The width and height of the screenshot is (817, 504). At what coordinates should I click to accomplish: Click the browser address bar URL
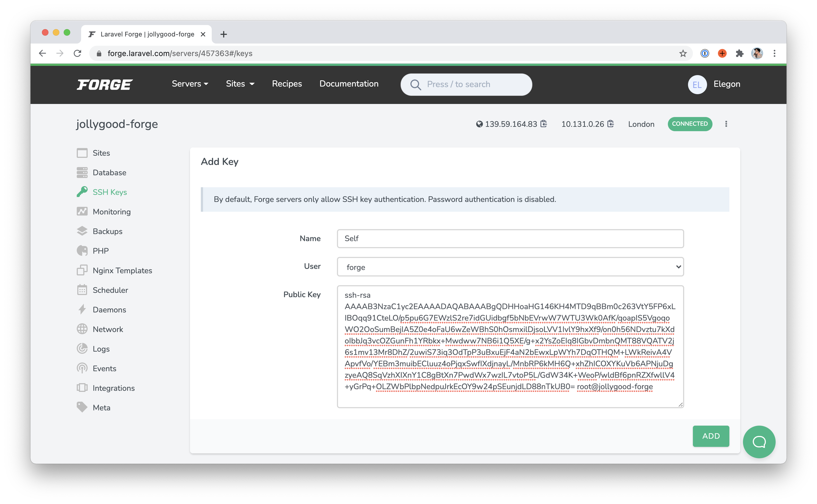point(180,53)
